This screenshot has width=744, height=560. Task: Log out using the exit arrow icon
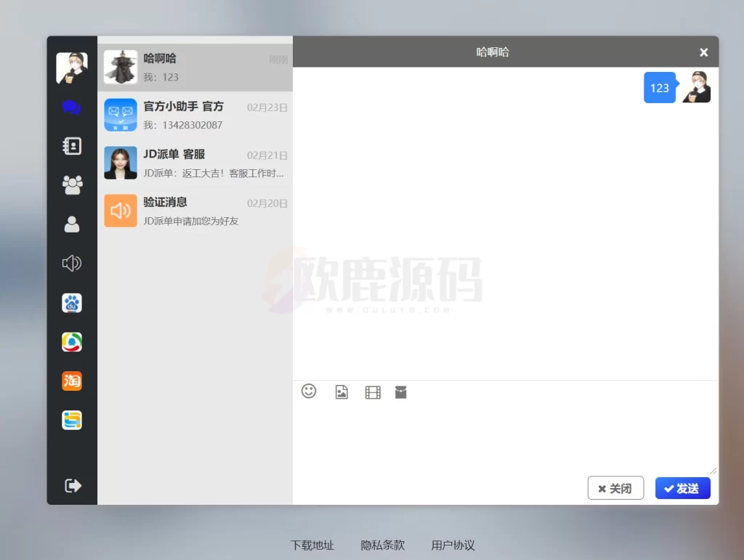[x=71, y=485]
